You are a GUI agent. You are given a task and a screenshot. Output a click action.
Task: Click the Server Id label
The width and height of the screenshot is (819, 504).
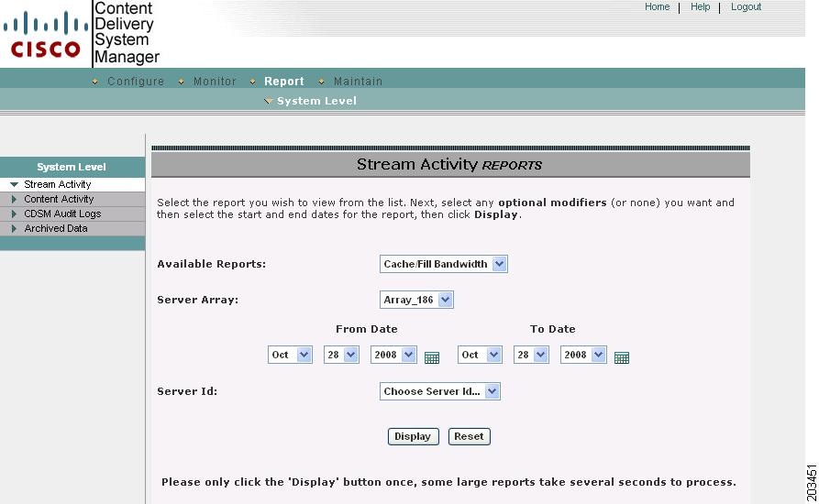click(187, 391)
